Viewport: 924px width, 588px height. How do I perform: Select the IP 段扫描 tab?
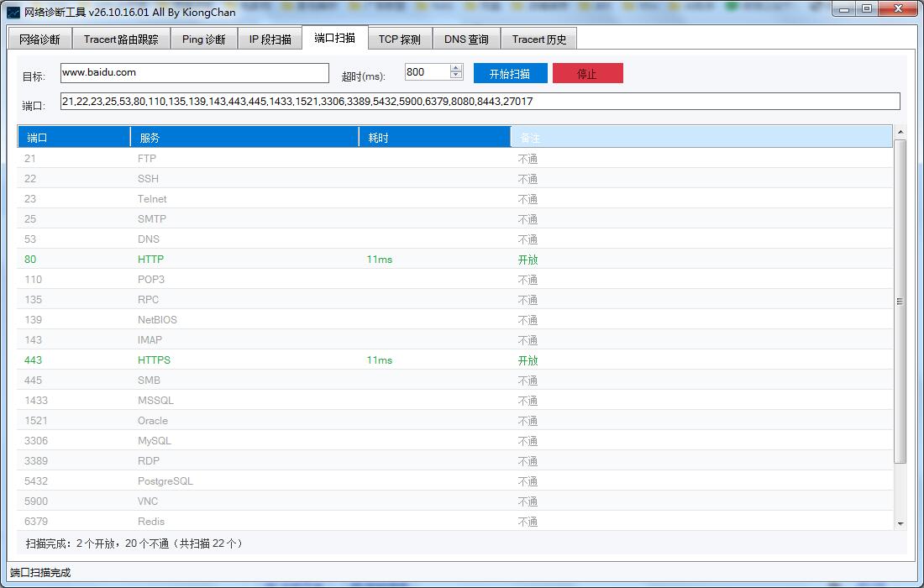coord(270,39)
